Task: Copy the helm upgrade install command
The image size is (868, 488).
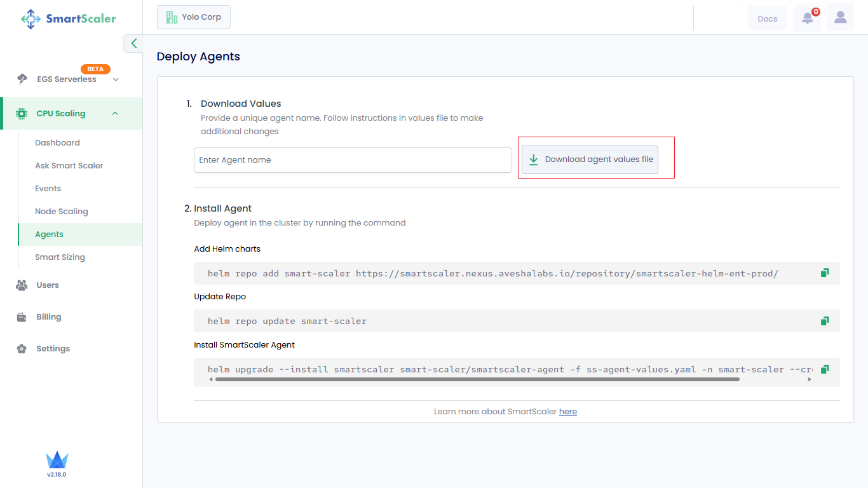Action: click(824, 369)
